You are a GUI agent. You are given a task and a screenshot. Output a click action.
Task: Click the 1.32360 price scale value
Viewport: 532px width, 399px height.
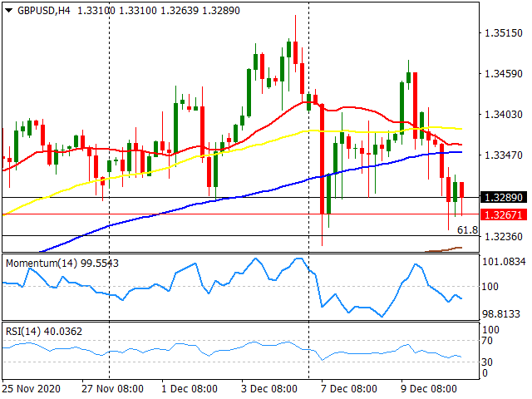tap(504, 236)
